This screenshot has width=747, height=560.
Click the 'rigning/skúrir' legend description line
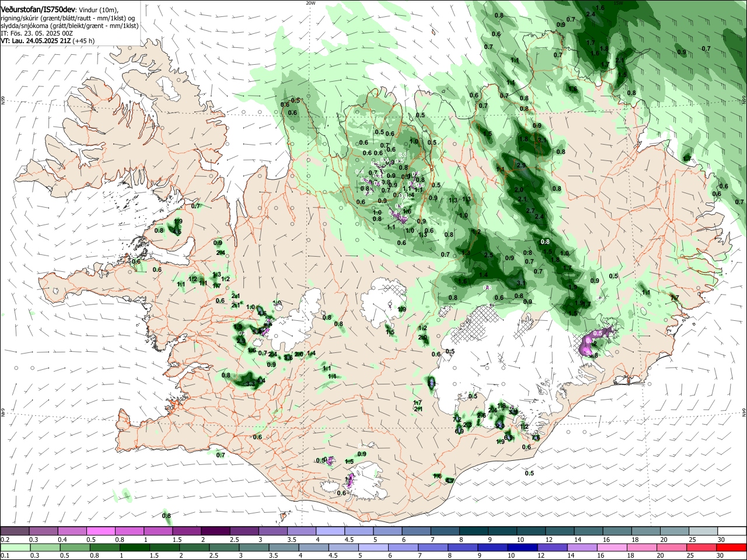pyautogui.click(x=68, y=18)
